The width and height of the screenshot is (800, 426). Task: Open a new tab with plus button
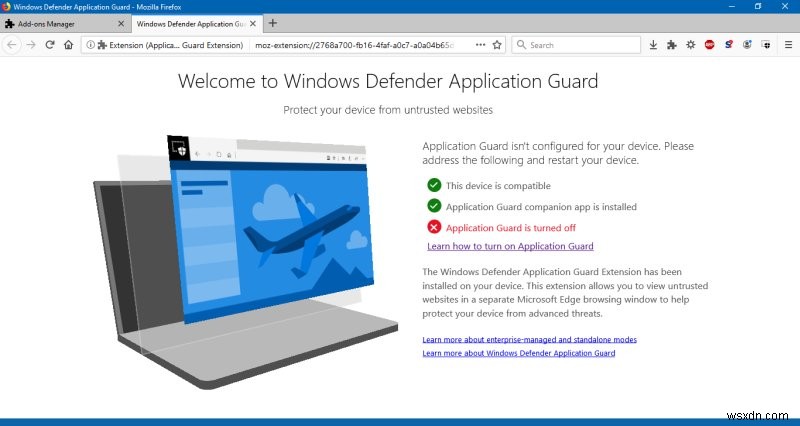(272, 23)
